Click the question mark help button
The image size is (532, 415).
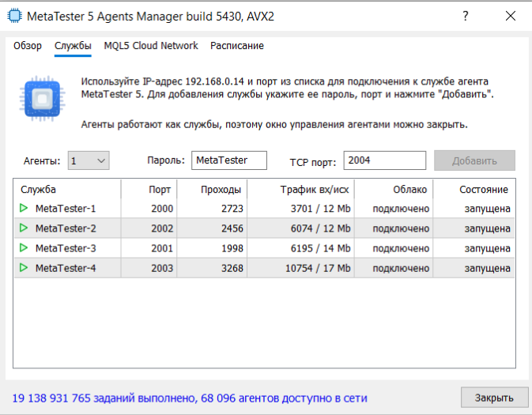(465, 16)
